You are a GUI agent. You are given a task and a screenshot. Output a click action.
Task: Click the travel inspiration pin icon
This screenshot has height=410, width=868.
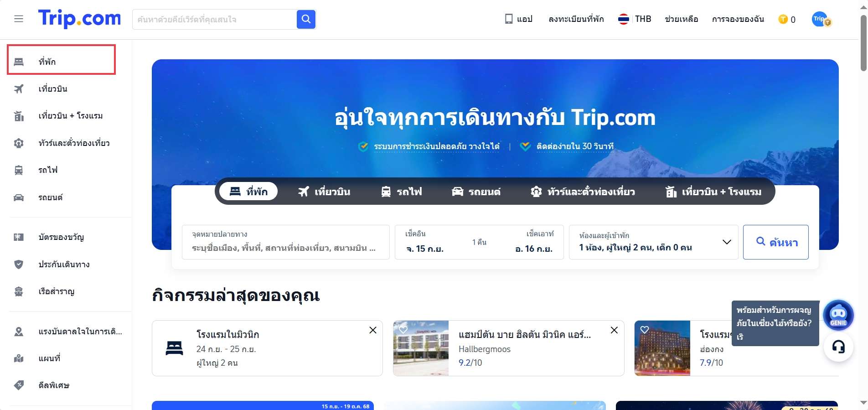(19, 331)
